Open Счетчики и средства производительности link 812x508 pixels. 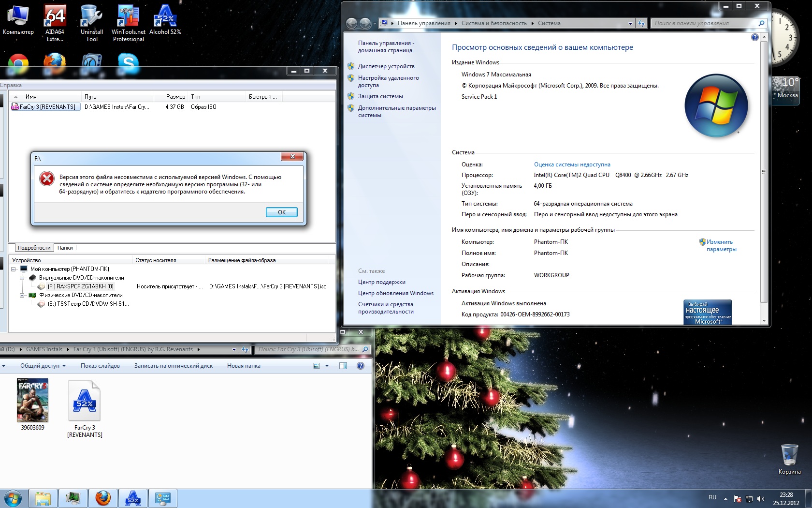point(386,308)
